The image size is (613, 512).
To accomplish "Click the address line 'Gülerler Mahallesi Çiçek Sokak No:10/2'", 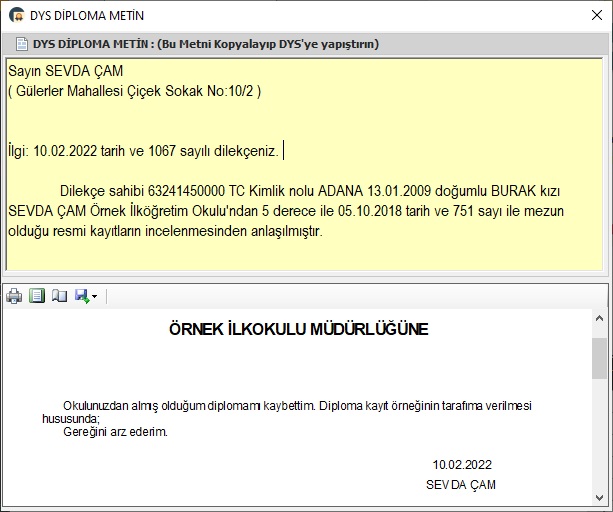I will point(134,91).
